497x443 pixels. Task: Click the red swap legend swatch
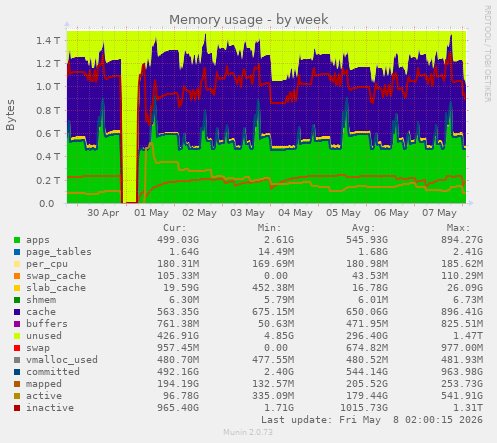(17, 348)
